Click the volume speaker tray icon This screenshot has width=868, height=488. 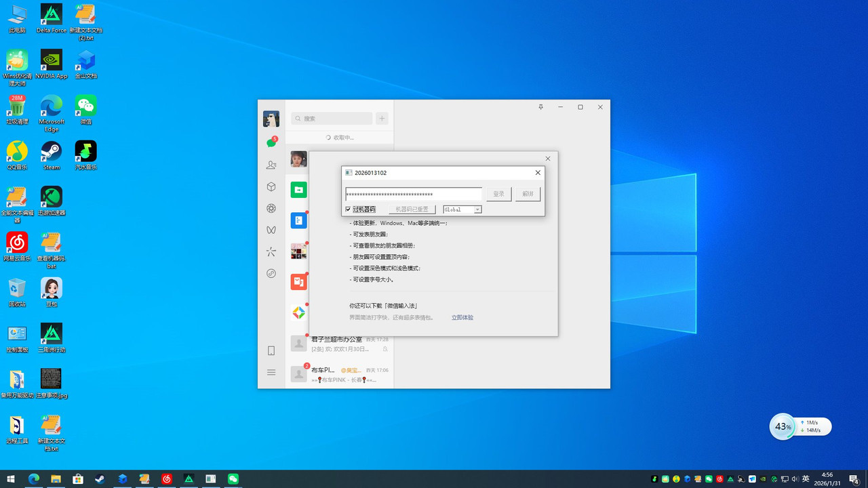[795, 479]
